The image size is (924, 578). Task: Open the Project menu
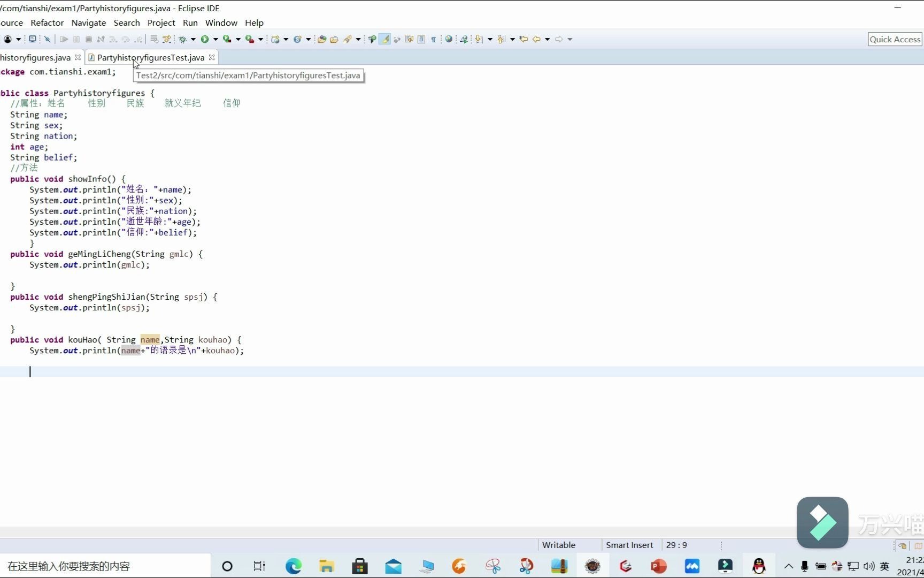(161, 22)
